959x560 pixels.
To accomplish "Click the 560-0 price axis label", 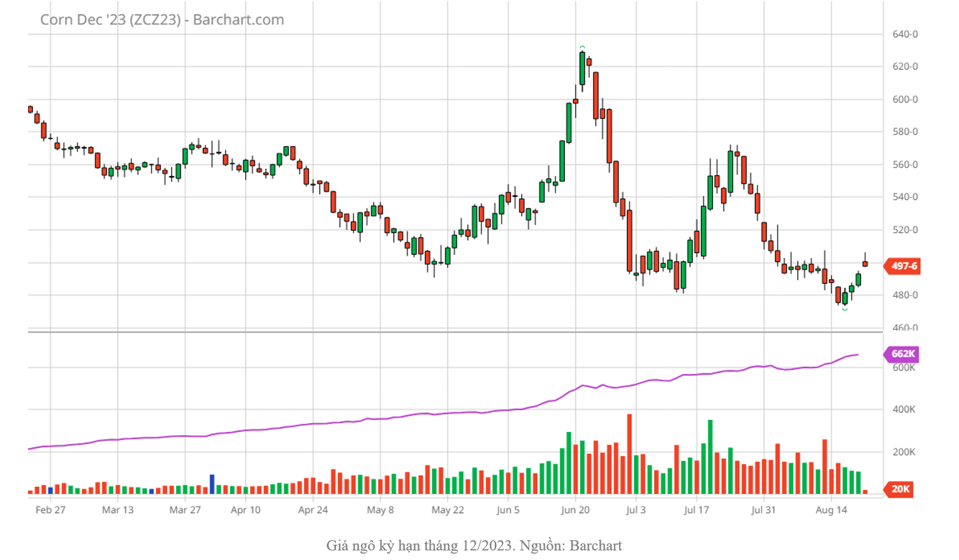I will (905, 164).
